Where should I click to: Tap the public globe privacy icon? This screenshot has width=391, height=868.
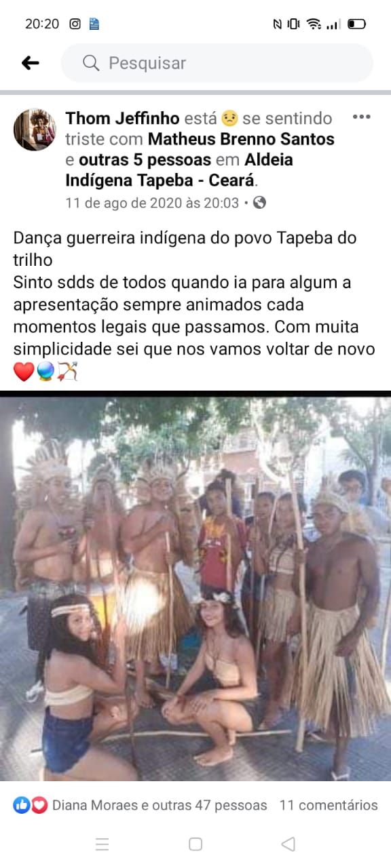point(259,202)
